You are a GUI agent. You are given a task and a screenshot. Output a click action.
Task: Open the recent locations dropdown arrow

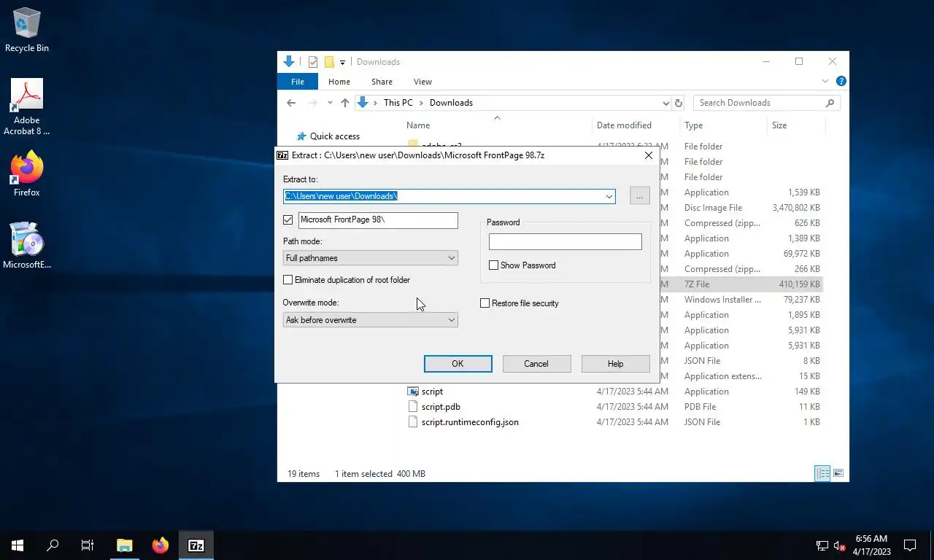click(x=330, y=103)
